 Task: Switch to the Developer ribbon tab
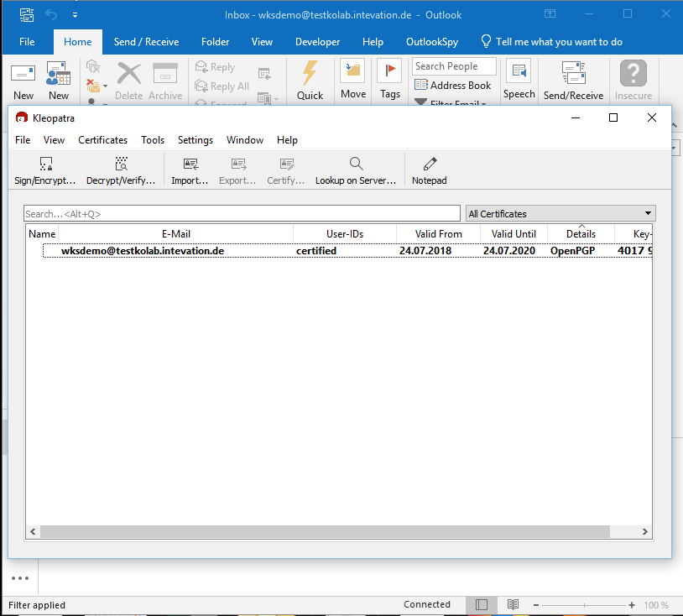[x=317, y=42]
